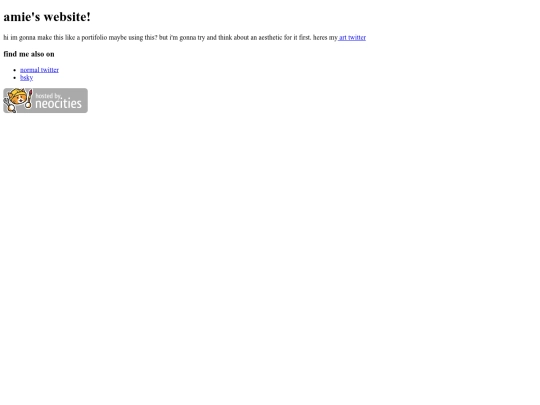Select the amie's website! heading
540x405 pixels.
point(47,17)
